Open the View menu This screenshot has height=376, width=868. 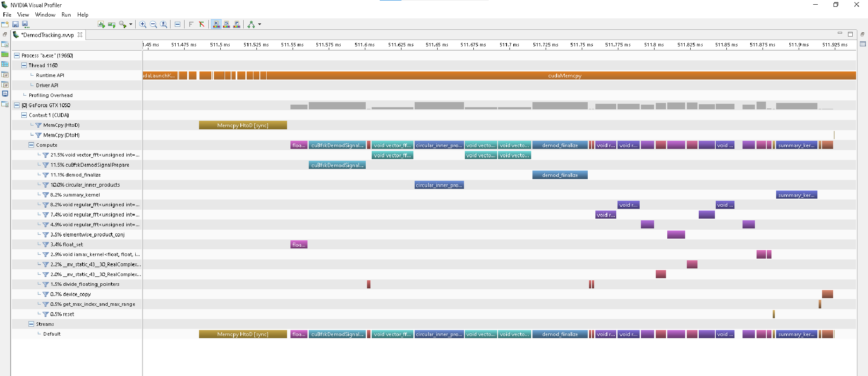[23, 14]
